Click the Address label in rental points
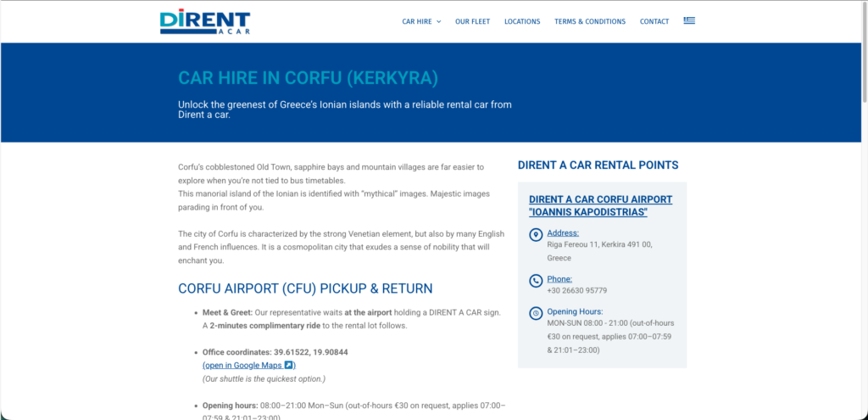The height and width of the screenshot is (420, 868). coord(563,232)
